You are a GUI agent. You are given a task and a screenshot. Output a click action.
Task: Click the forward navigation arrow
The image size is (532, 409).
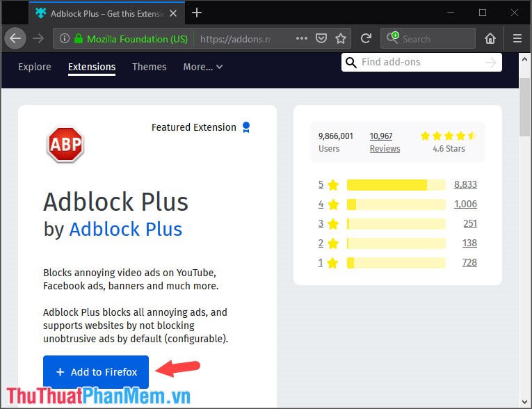[x=38, y=38]
